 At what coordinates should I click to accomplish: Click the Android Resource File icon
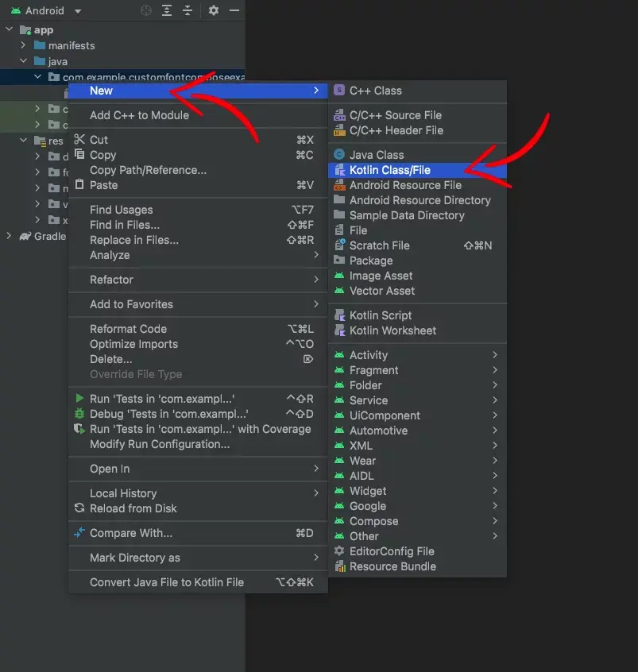[x=339, y=185]
